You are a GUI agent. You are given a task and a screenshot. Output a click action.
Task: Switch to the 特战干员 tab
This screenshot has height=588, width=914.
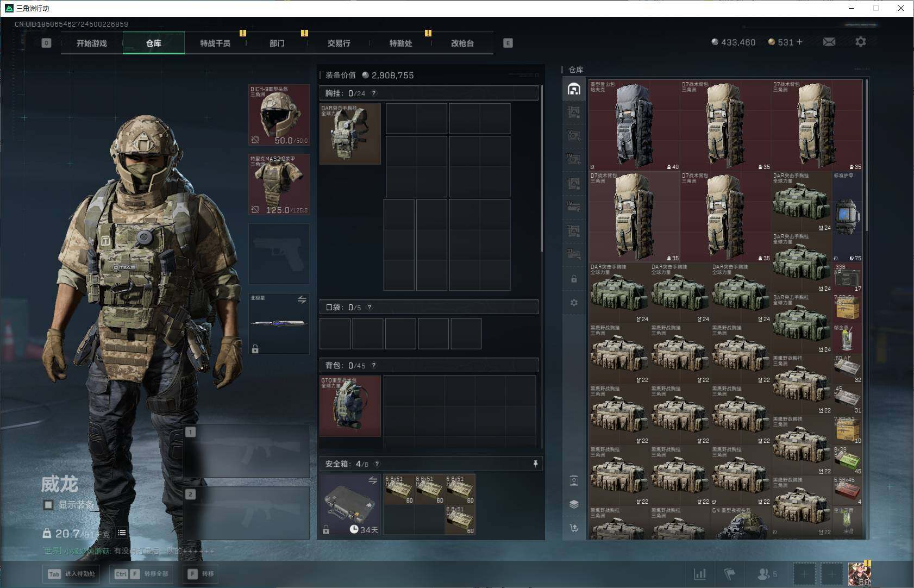[x=215, y=43]
